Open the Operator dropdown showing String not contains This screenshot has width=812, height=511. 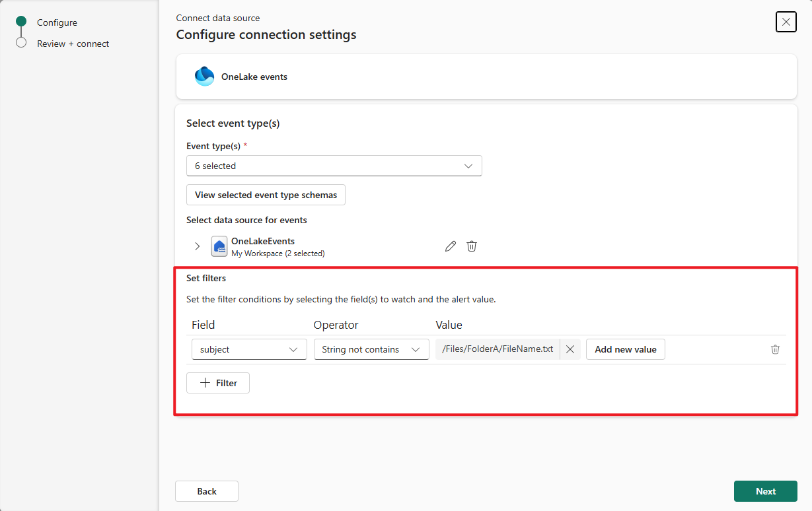coord(371,349)
